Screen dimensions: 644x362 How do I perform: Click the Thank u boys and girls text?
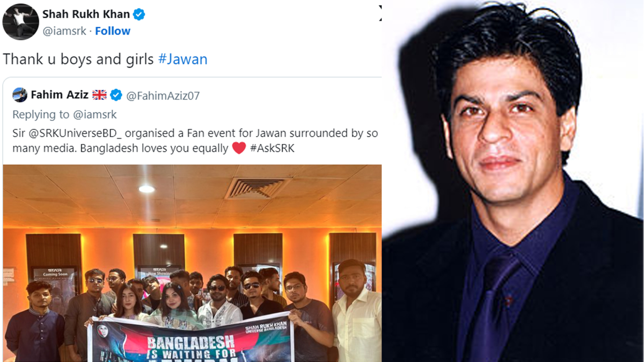point(78,59)
